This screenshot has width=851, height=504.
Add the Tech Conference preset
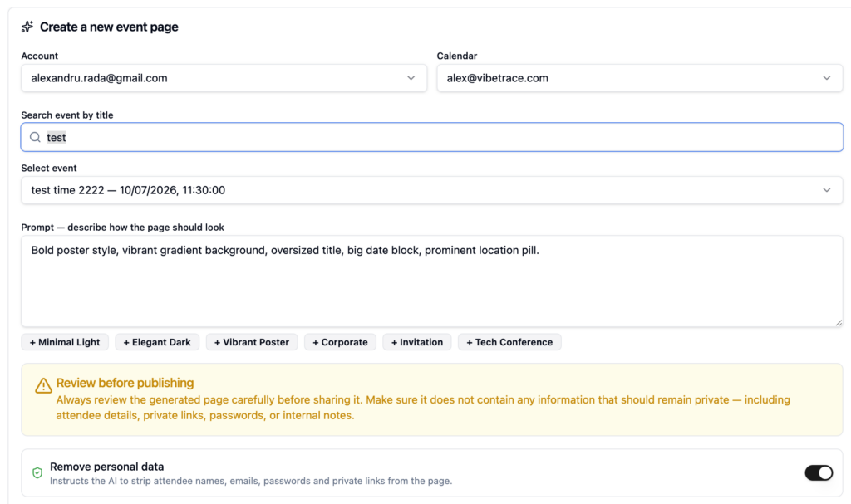click(x=509, y=342)
